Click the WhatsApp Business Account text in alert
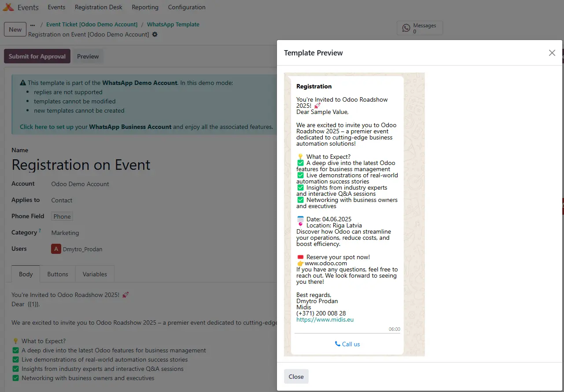This screenshot has width=564, height=392. coord(130,127)
